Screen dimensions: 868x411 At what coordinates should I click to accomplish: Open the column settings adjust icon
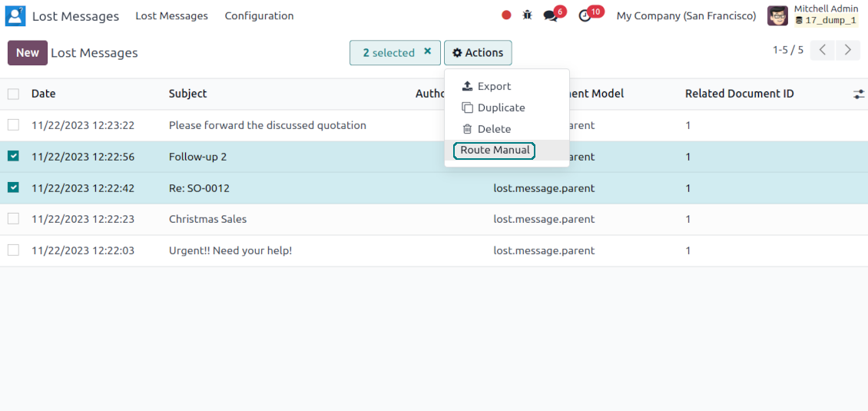859,94
